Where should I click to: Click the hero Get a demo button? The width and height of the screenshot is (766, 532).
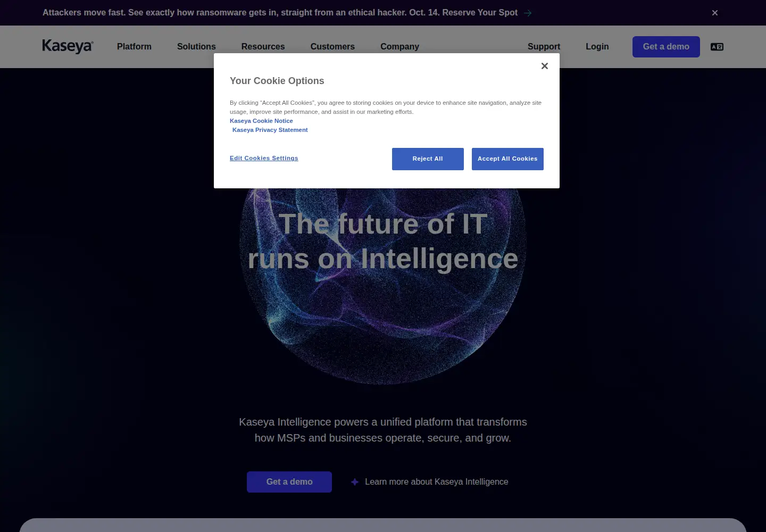289,482
